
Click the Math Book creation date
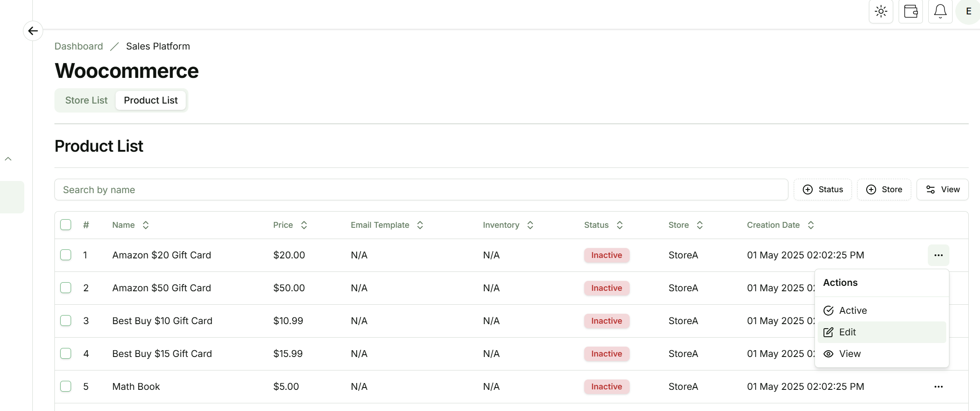pos(805,387)
